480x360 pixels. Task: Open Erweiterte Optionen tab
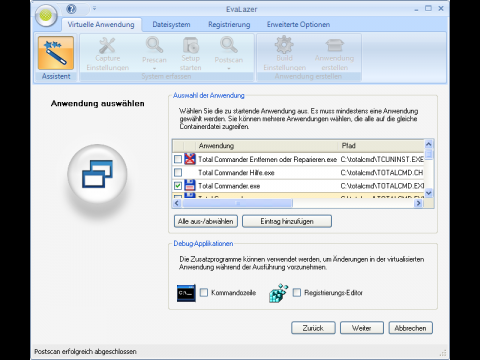click(x=298, y=25)
